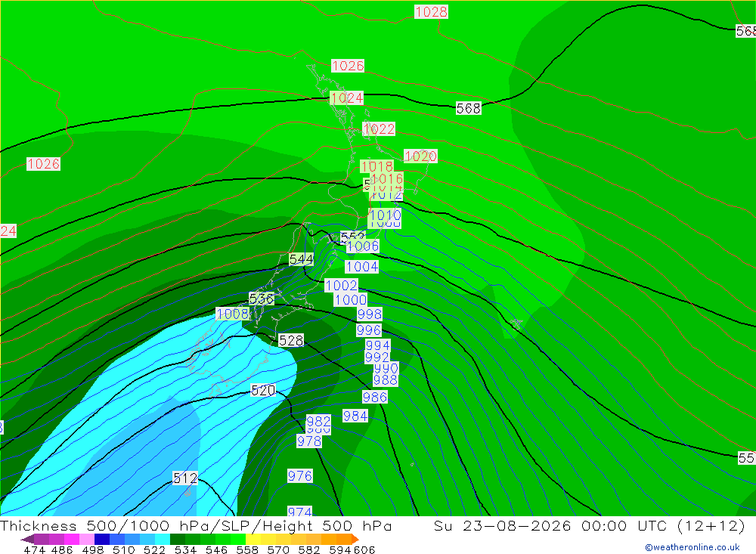Click the black 520 height contour label
Image resolution: width=756 pixels, height=554 pixels.
click(263, 390)
